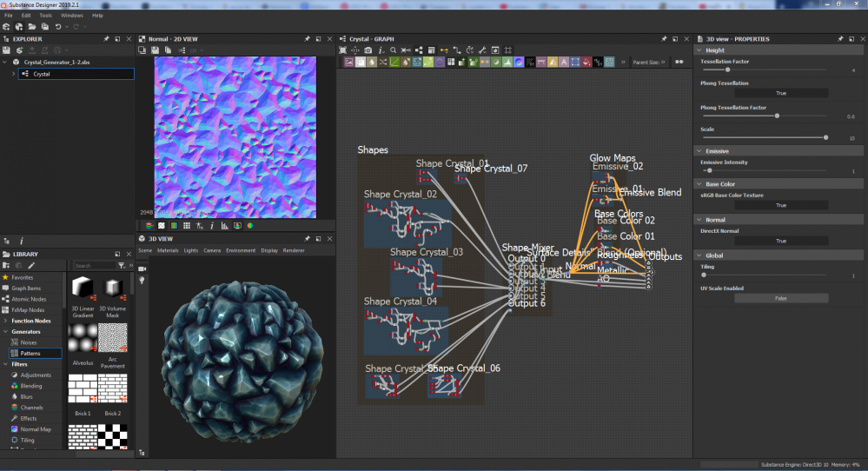Image resolution: width=868 pixels, height=471 pixels.
Task: Toggle the DirectX Normal setting
Action: (780, 241)
